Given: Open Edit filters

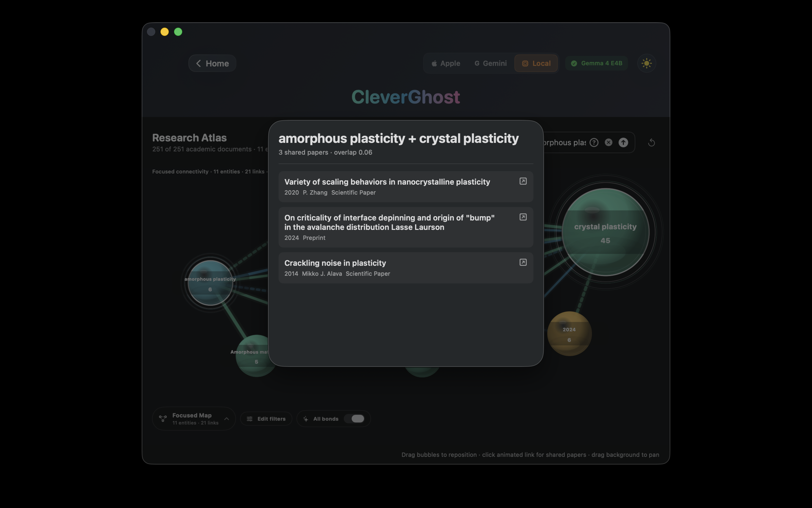Looking at the screenshot, I should click(266, 419).
